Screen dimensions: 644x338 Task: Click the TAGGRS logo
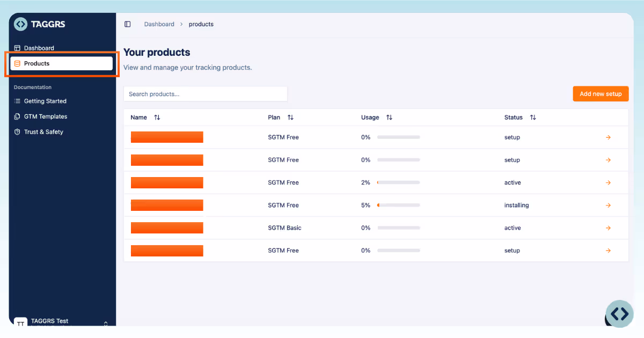tap(40, 24)
